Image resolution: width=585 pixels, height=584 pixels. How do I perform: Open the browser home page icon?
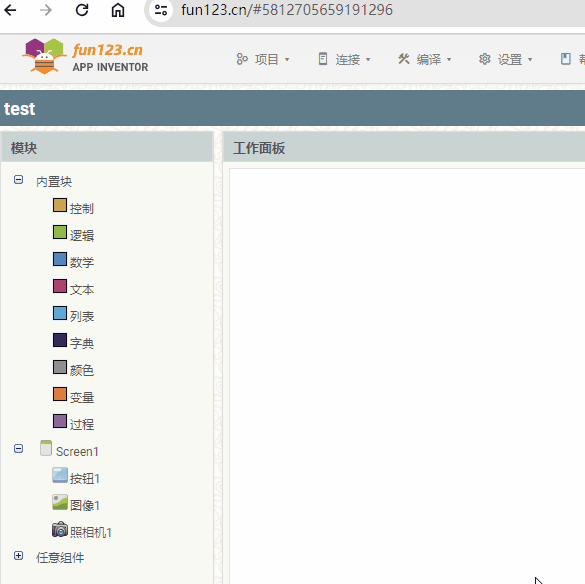(118, 10)
